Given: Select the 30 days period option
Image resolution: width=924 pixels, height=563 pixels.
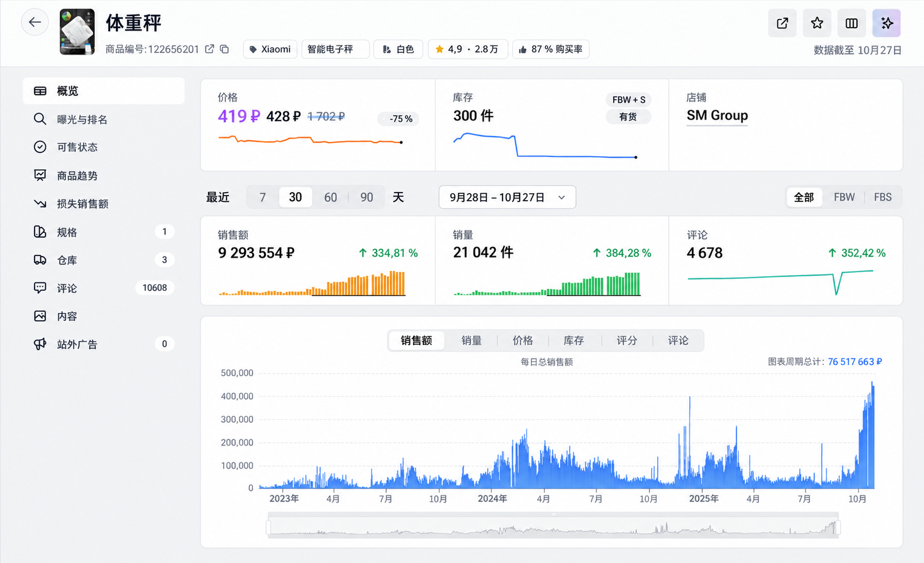Looking at the screenshot, I should click(x=296, y=197).
